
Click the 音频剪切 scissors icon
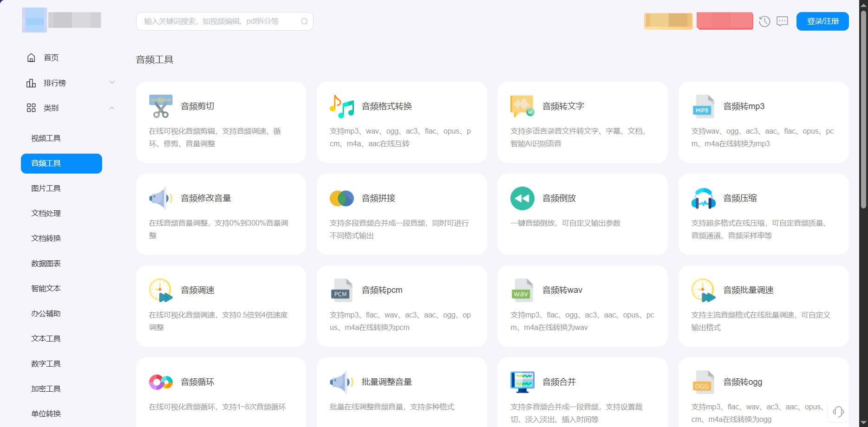161,106
